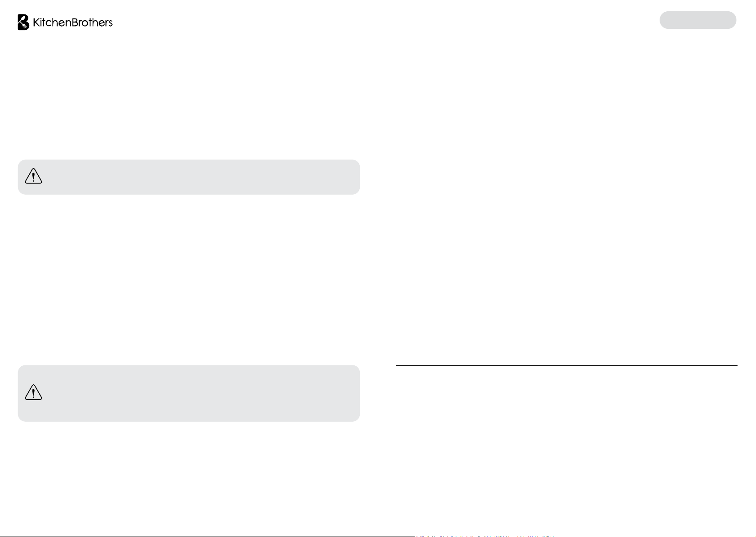This screenshot has width=756, height=537.
Task: Select the taller lower gray warning box
Action: pos(189,393)
